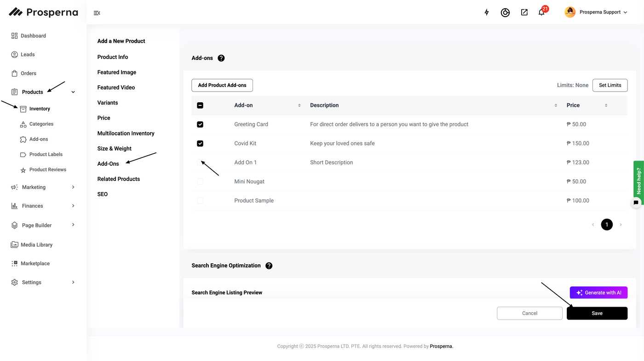Screen dimensions: 644x361
Task: Jump to the Variants section
Action: coord(108,103)
